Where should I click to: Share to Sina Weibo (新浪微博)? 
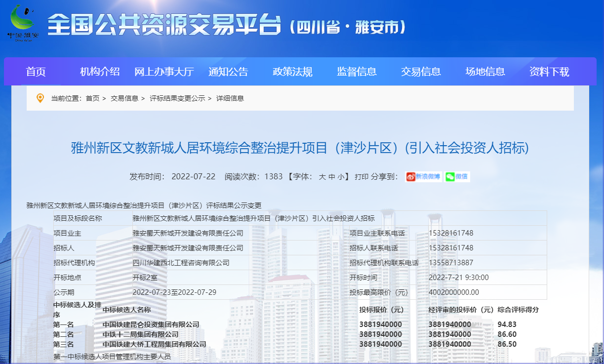(x=423, y=177)
